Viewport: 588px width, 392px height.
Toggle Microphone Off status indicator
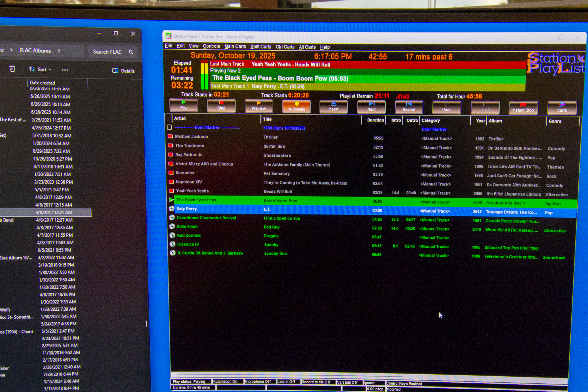tap(258, 382)
